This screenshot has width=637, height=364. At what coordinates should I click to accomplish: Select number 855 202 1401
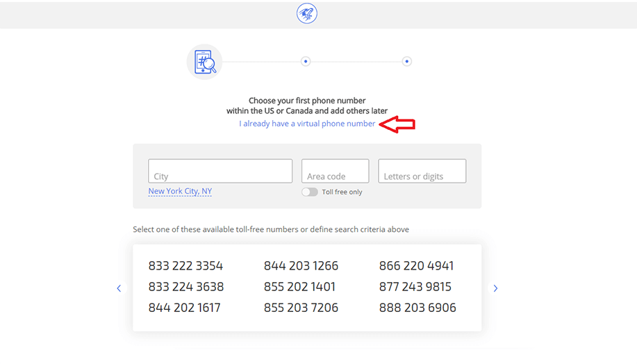tap(300, 287)
